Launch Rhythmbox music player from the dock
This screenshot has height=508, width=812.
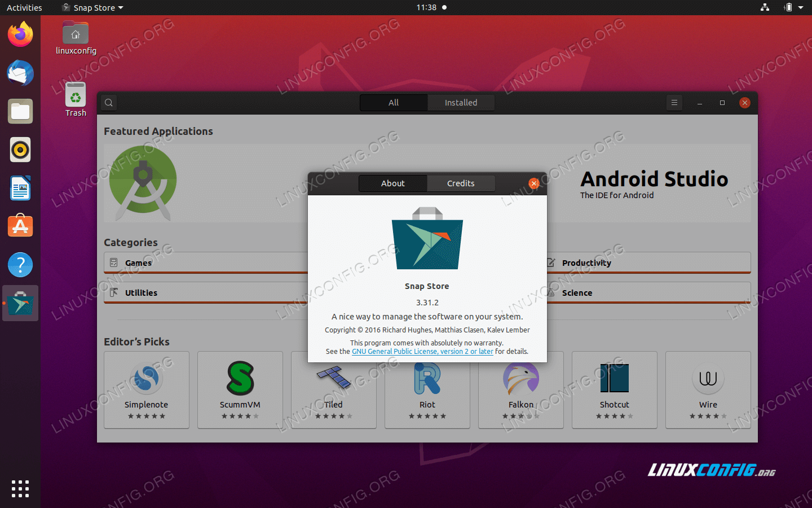click(x=20, y=150)
